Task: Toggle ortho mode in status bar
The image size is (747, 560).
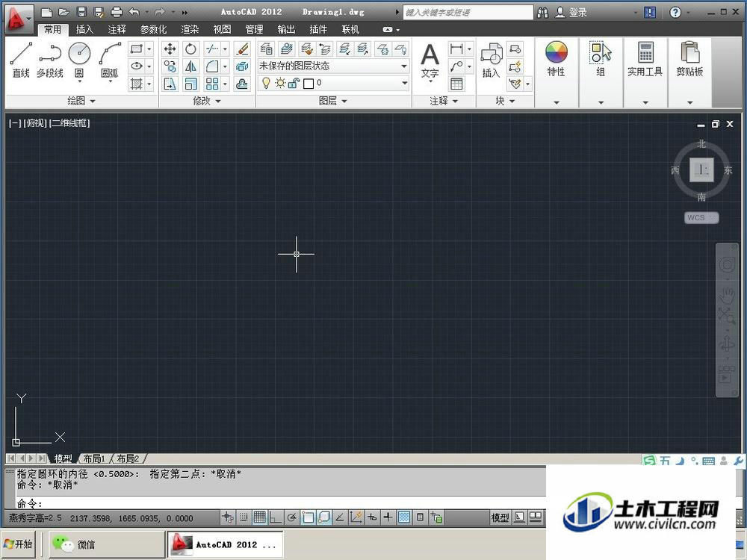Action: [276, 517]
